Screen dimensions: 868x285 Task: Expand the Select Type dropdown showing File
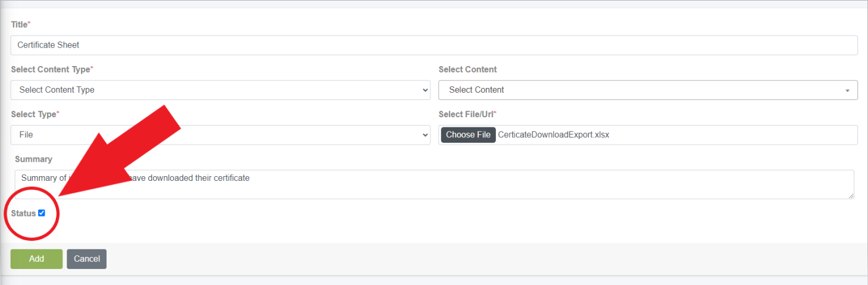(220, 135)
